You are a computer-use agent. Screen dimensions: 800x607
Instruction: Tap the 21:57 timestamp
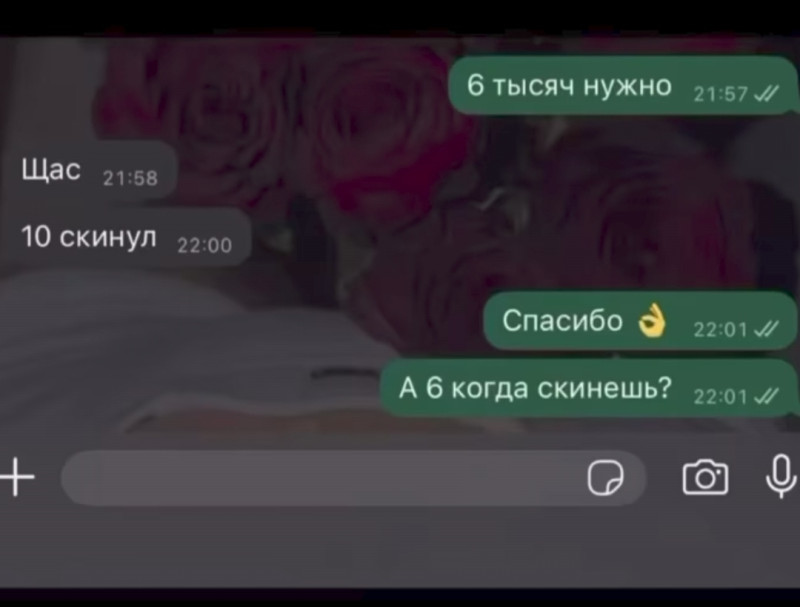click(721, 94)
